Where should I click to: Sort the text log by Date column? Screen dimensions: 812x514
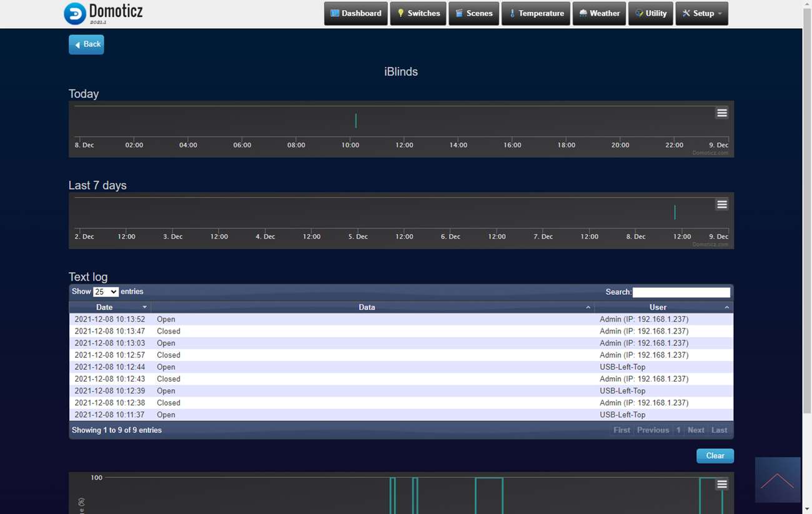105,307
